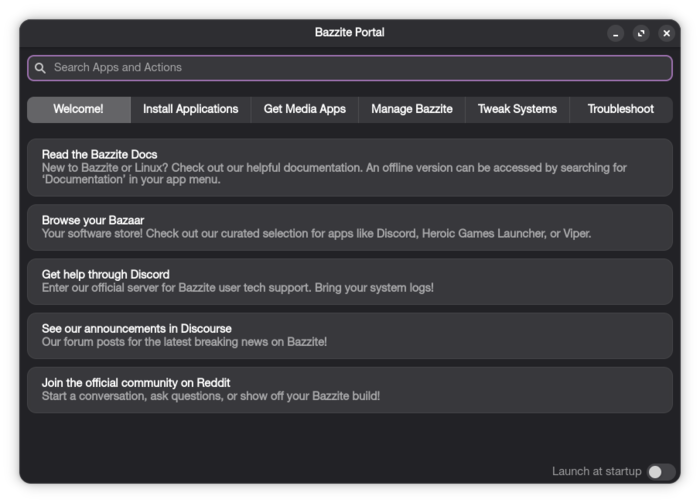Image resolution: width=700 pixels, height=503 pixels.
Task: Switch to the Troubleshoot tab
Action: (621, 109)
